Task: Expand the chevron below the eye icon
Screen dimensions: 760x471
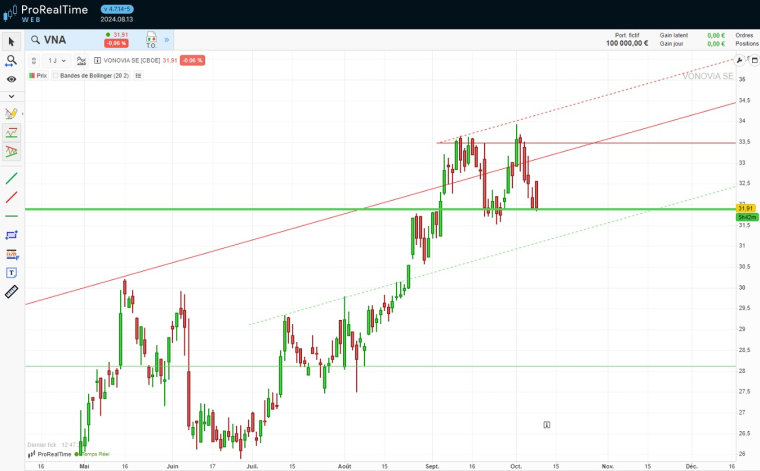Action: [11, 96]
